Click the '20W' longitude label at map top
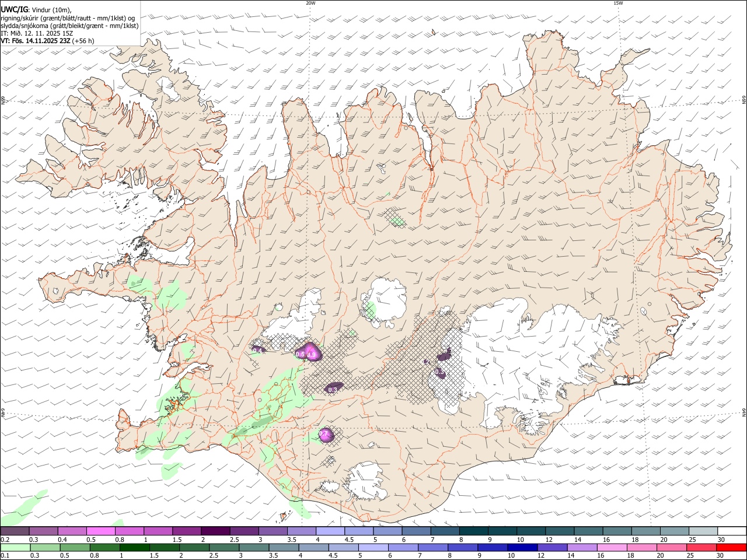This screenshot has width=747, height=560. pyautogui.click(x=310, y=3)
